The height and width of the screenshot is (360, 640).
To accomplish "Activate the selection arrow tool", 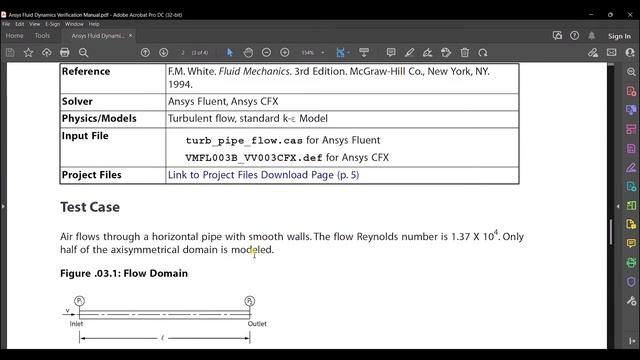I will coord(230,53).
